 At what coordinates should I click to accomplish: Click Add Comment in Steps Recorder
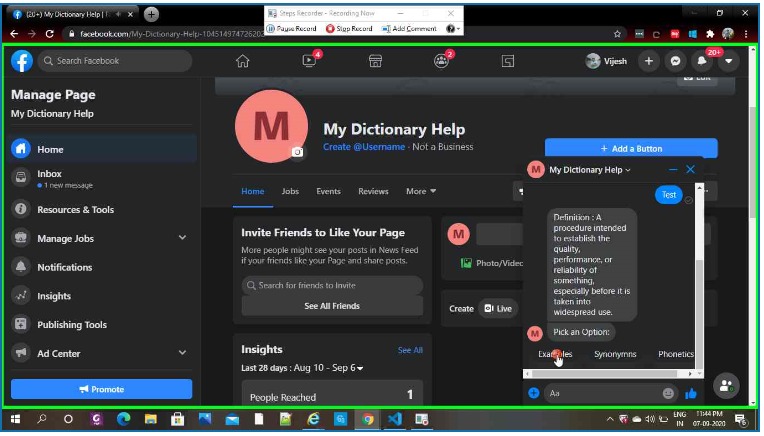(409, 29)
